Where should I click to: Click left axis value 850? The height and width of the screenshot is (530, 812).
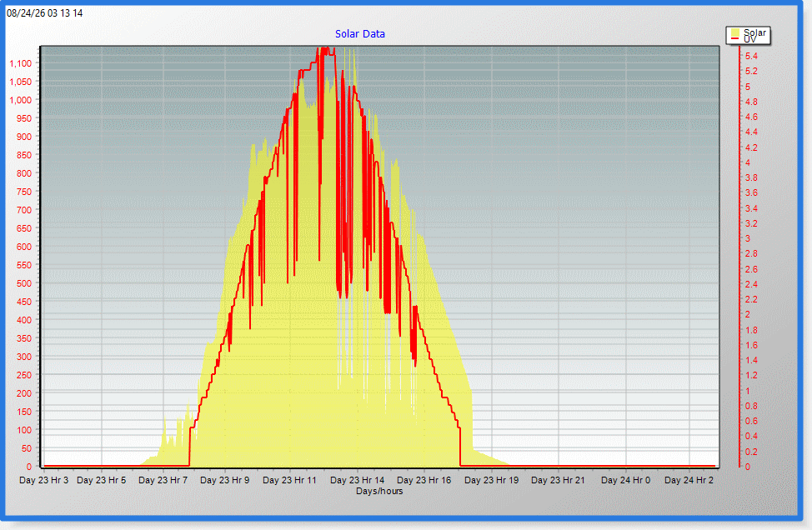coord(24,155)
